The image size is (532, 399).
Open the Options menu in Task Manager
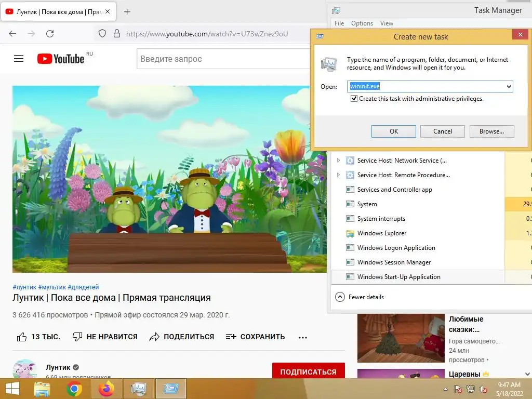[362, 23]
